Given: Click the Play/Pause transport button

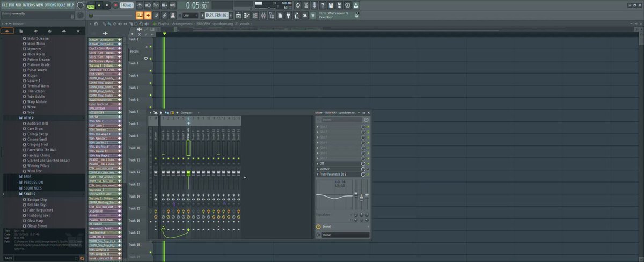Looking at the screenshot, I should [x=98, y=5].
